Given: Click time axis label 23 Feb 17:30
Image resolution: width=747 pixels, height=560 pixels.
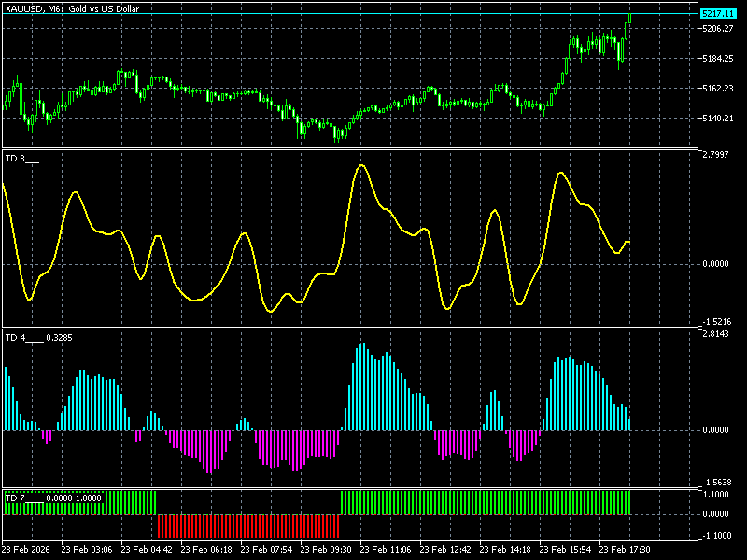Looking at the screenshot, I should (625, 550).
